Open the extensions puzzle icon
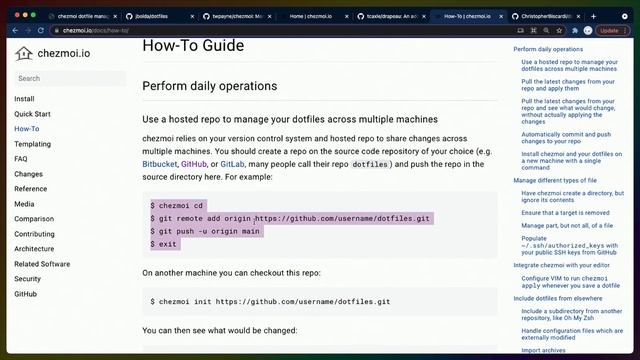This screenshot has width=640, height=360. 575,31
